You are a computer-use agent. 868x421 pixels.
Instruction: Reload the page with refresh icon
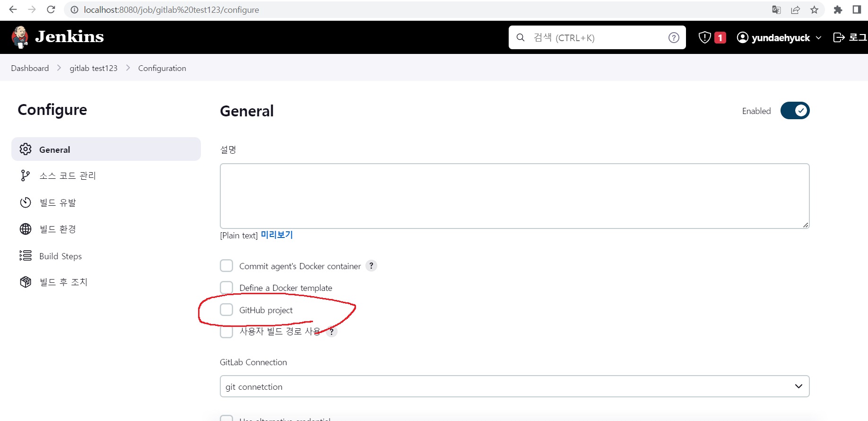click(51, 9)
